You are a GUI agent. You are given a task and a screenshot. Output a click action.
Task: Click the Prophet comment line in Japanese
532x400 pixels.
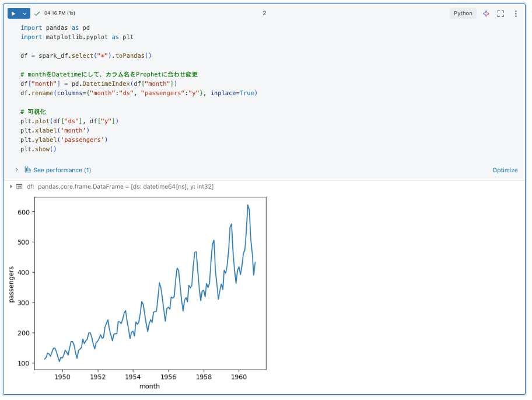click(x=109, y=74)
